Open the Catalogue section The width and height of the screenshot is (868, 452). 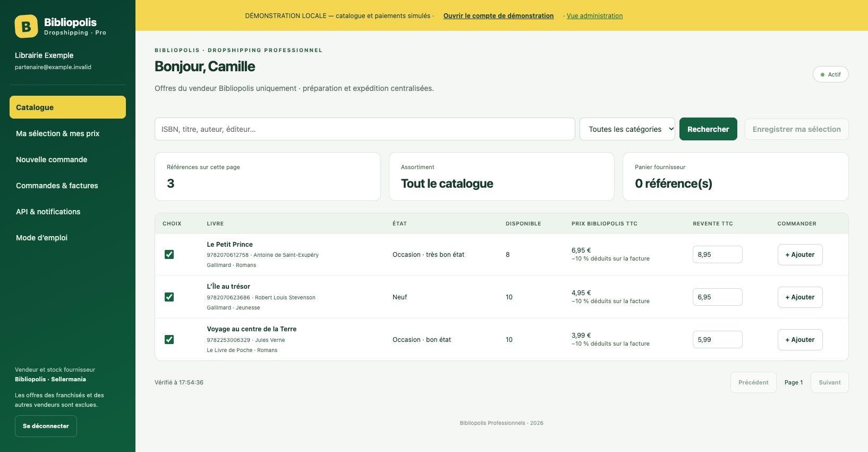pyautogui.click(x=67, y=107)
